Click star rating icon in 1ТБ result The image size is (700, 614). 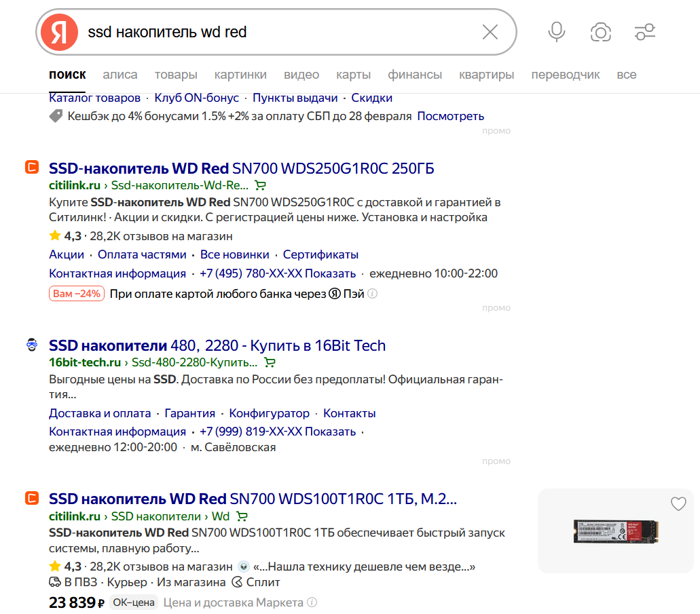(55, 567)
